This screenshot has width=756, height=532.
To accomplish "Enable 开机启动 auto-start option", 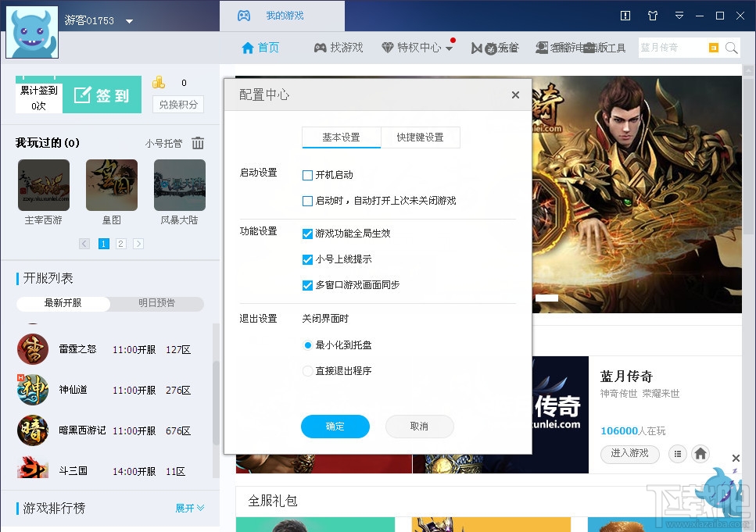I will pyautogui.click(x=308, y=175).
